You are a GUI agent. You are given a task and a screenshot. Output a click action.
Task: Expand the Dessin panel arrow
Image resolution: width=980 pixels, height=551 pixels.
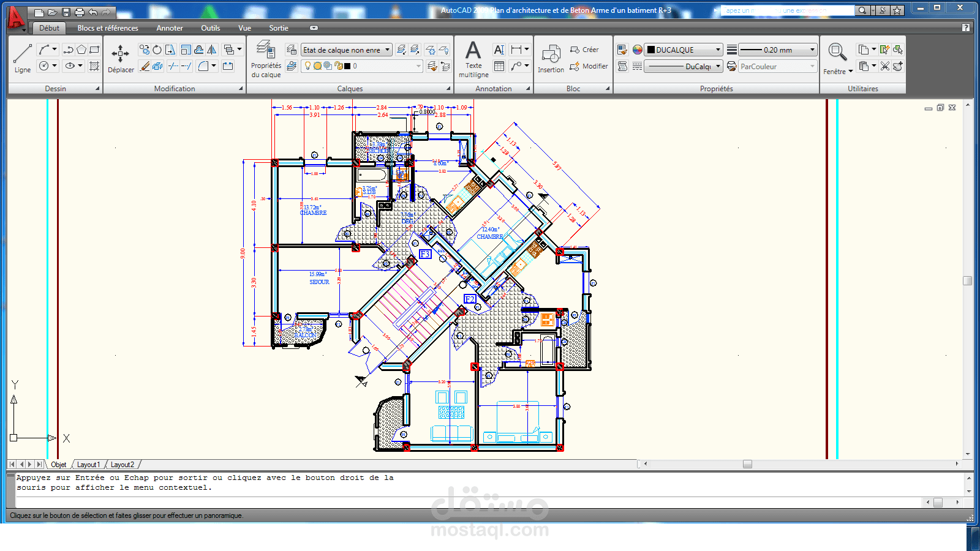[x=97, y=89]
